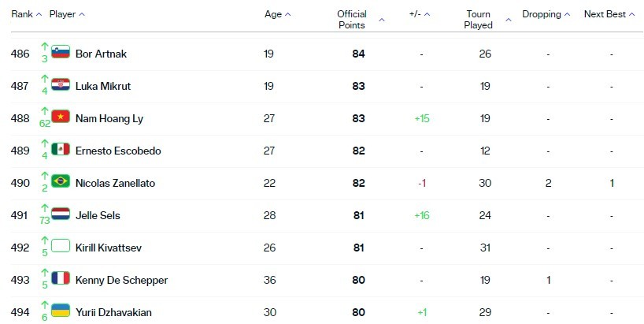This screenshot has width=644, height=324.
Task: Sort by +/- column arrow
Action: click(x=427, y=14)
